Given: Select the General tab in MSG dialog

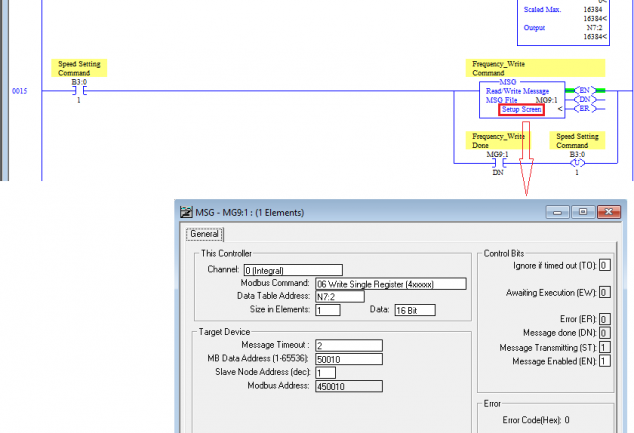Looking at the screenshot, I should 205,234.
